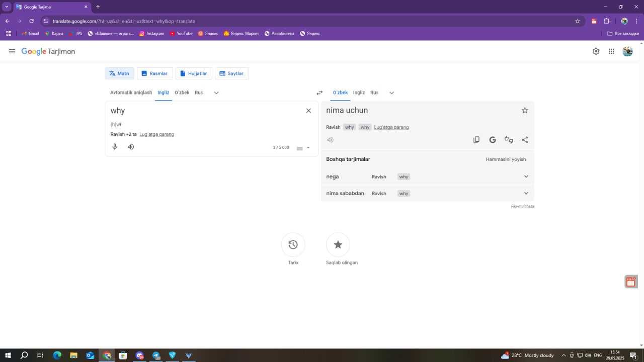The height and width of the screenshot is (362, 644).
Task: Rate this translation with the feedback icon
Action: (509, 140)
